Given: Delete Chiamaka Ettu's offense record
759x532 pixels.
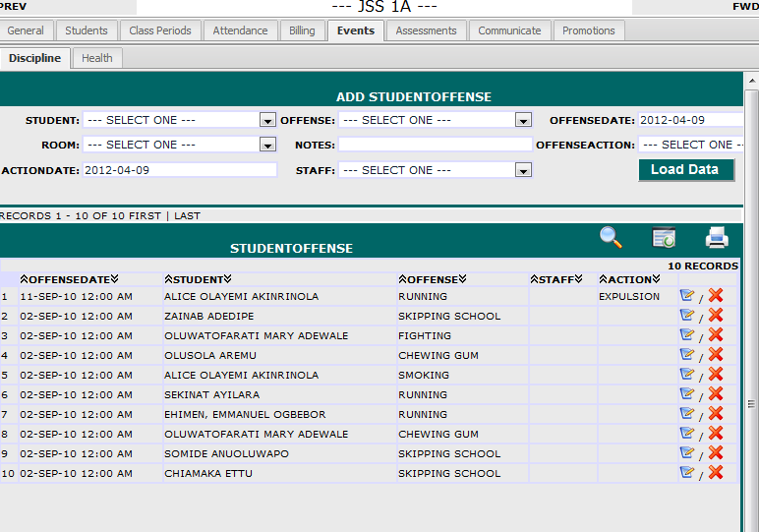Looking at the screenshot, I should 716,473.
